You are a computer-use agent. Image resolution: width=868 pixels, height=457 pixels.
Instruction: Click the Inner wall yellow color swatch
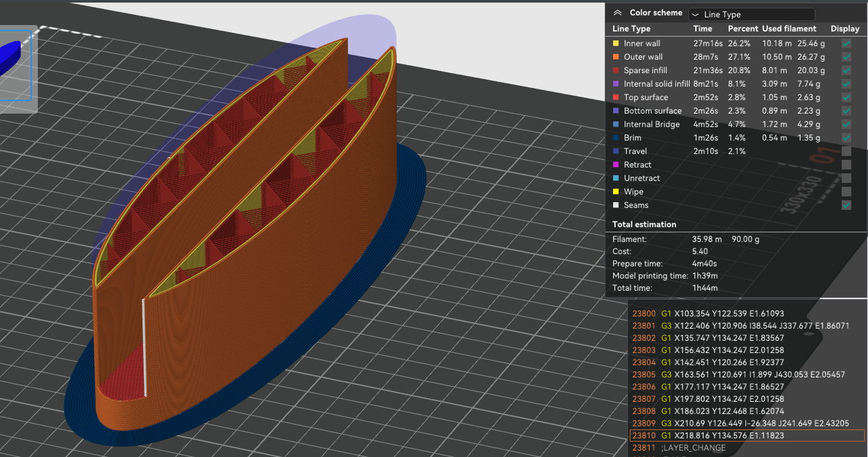pyautogui.click(x=616, y=44)
